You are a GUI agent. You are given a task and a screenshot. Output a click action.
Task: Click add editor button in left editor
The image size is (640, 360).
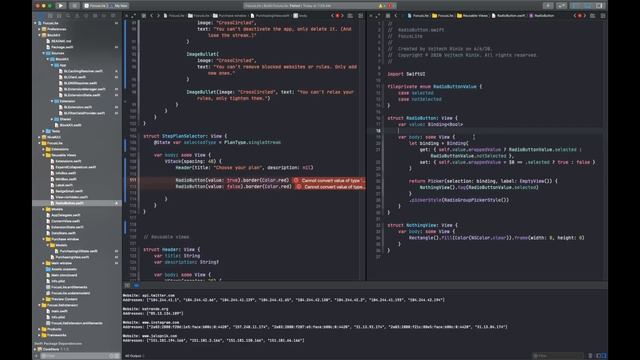[x=361, y=16]
